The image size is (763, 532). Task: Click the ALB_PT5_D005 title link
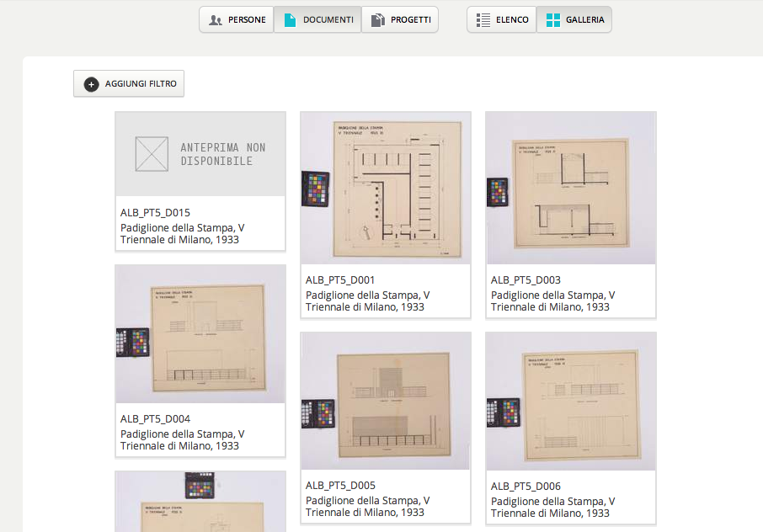pyautogui.click(x=340, y=486)
